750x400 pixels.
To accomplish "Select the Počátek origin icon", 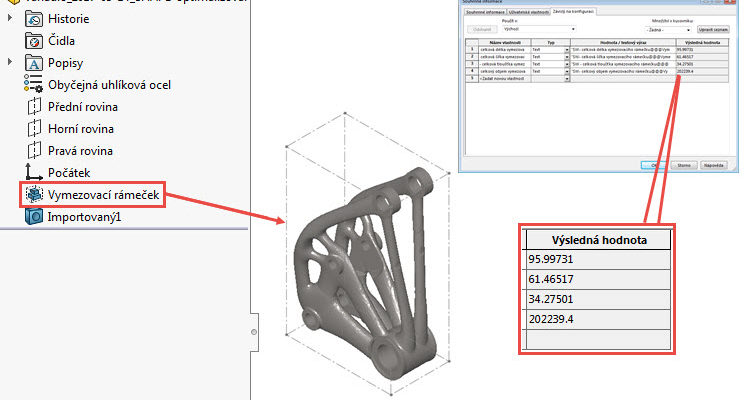I will (33, 172).
